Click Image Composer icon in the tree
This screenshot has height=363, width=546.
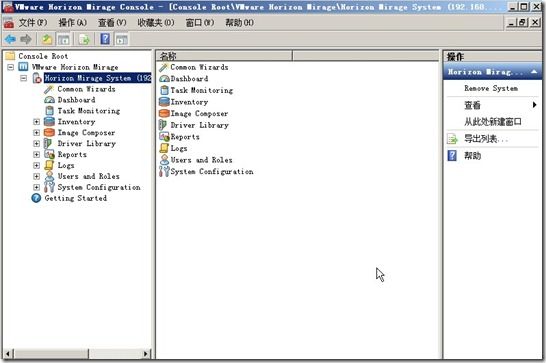(x=49, y=132)
